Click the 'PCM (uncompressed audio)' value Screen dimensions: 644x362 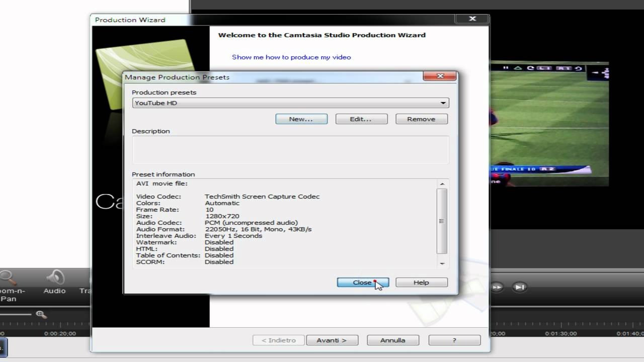(251, 223)
